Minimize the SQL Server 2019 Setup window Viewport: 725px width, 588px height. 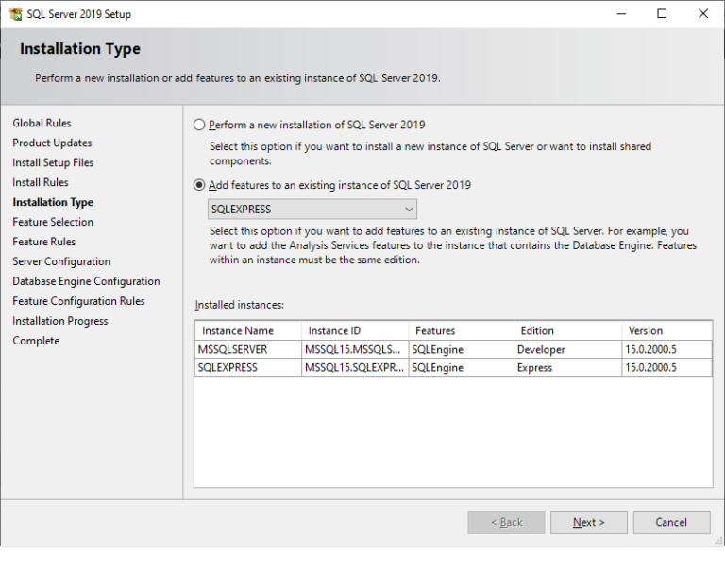[x=621, y=14]
